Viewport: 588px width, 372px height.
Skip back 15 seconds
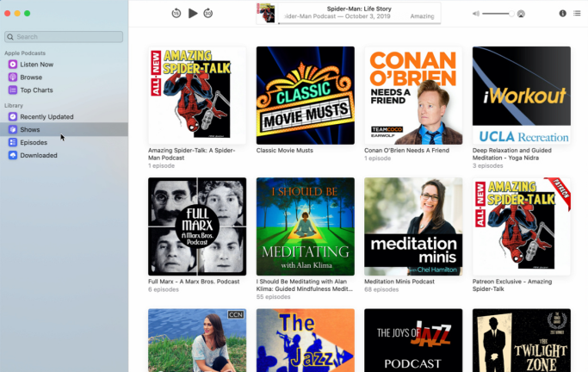[x=176, y=14]
